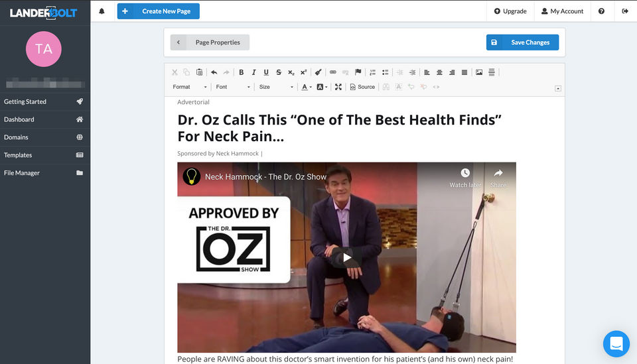Open the Format dropdown
637x364 pixels.
tap(190, 87)
